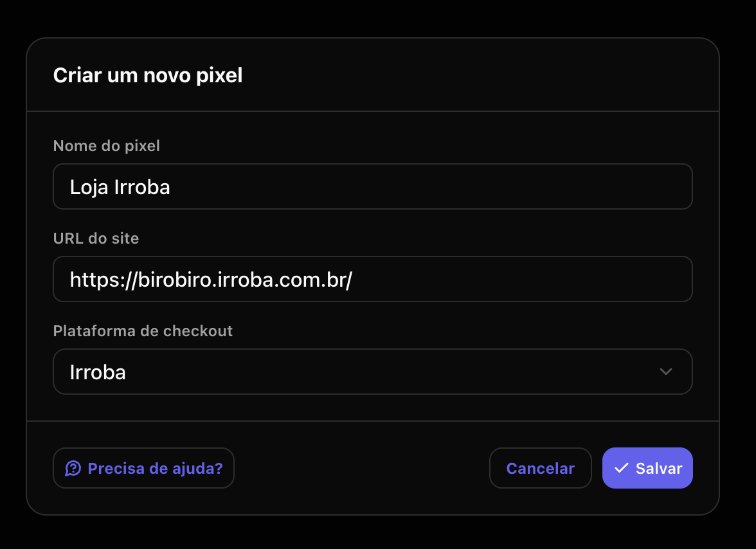Screen dimensions: 756x549
Task: Click the Salvar button text label
Action: (659, 469)
